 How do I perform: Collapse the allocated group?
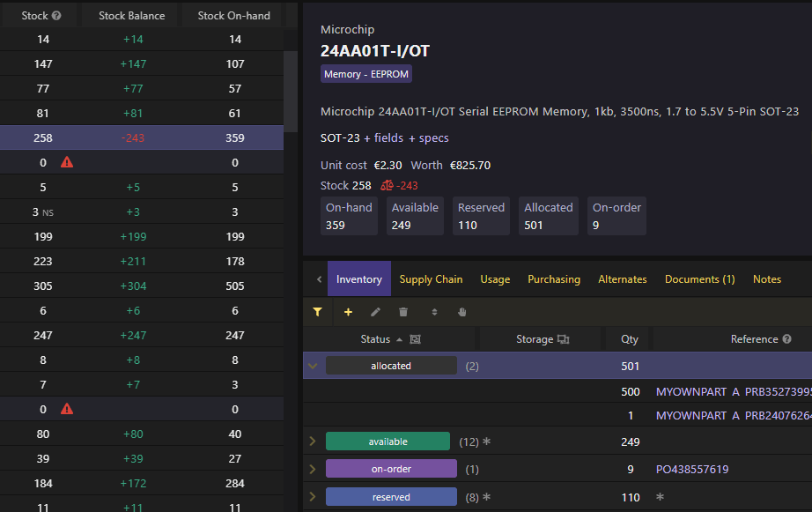click(x=313, y=366)
